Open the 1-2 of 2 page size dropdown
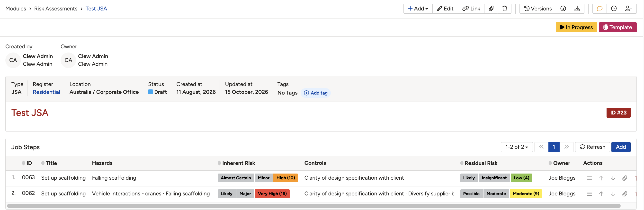This screenshot has width=644, height=210. (x=517, y=147)
